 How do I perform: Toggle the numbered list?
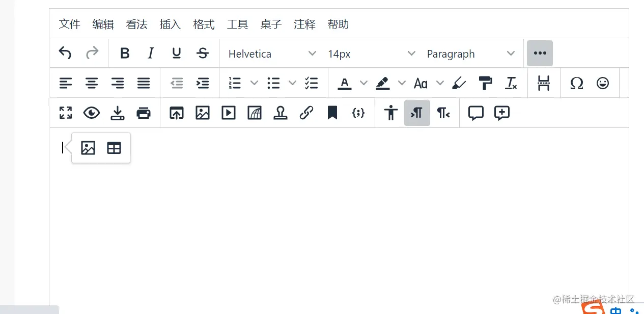tap(234, 83)
